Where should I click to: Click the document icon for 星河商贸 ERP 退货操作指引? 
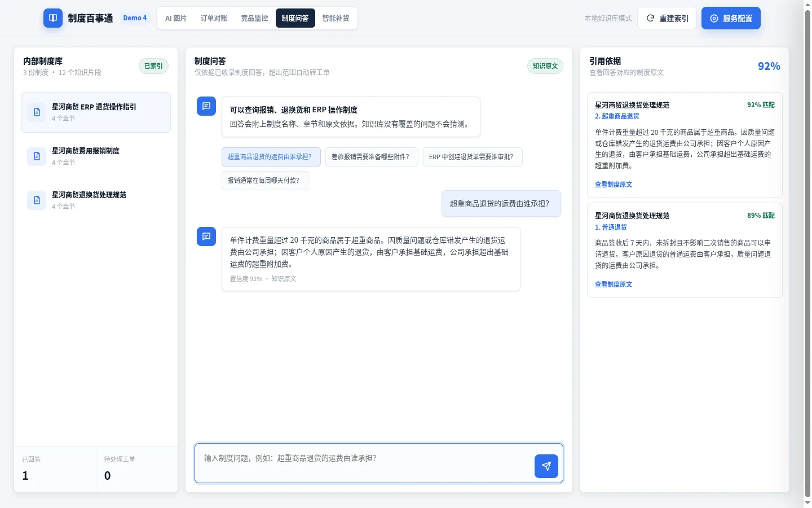(37, 112)
